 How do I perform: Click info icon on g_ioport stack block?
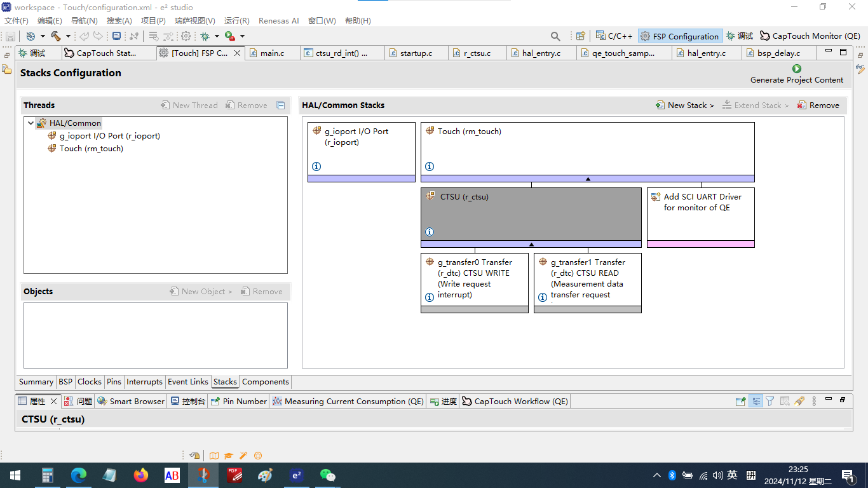pos(316,166)
